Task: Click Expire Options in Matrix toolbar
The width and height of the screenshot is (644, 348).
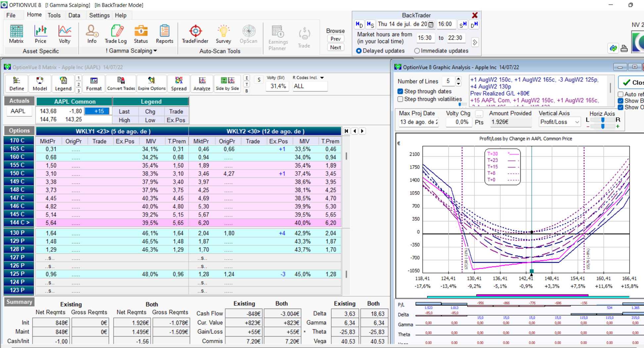Action: pyautogui.click(x=152, y=84)
